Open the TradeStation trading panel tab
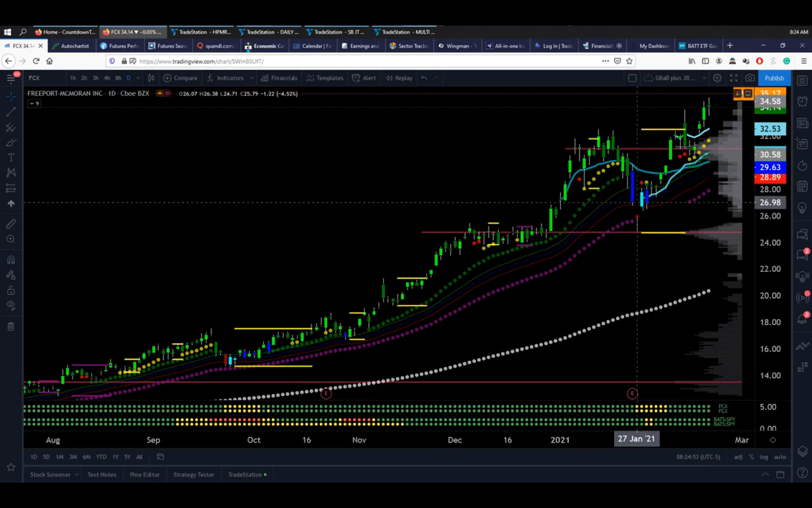The width and height of the screenshot is (812, 508). point(247,475)
